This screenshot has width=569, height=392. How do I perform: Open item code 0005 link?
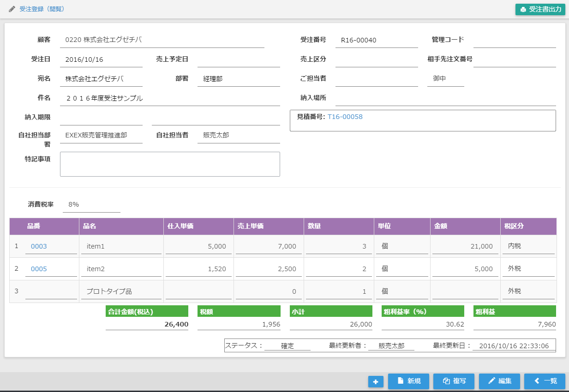tap(39, 269)
